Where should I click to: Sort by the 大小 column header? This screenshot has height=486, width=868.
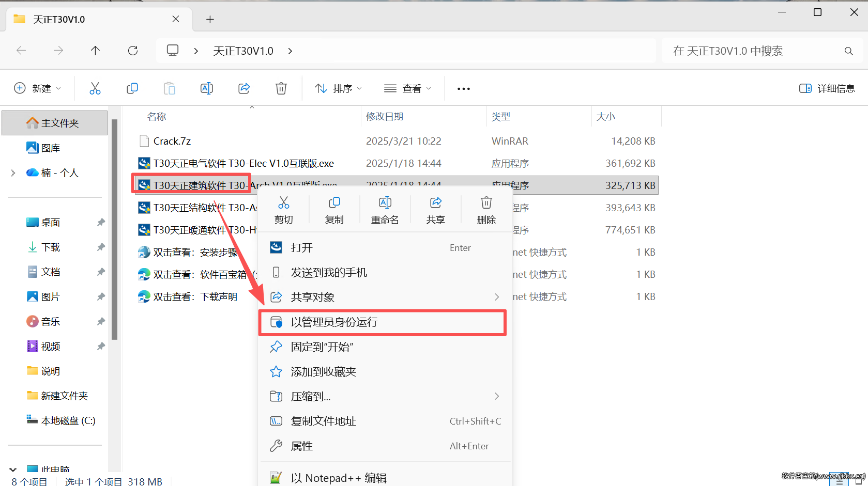coord(606,117)
